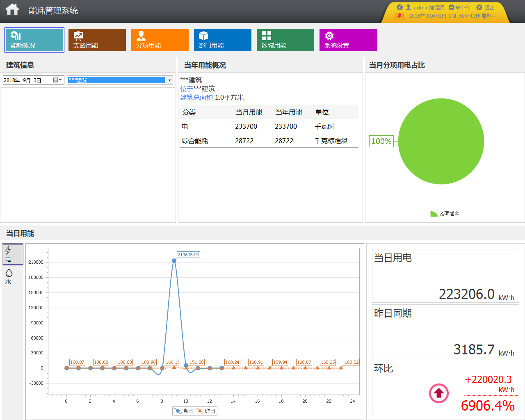Open the 分项用能 itemized energy module
This screenshot has height=420, width=525.
click(160, 40)
